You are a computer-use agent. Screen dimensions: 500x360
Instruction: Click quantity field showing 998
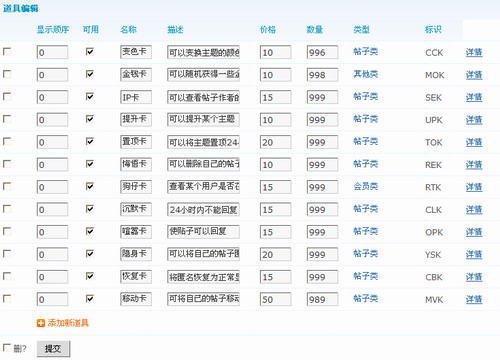322,75
